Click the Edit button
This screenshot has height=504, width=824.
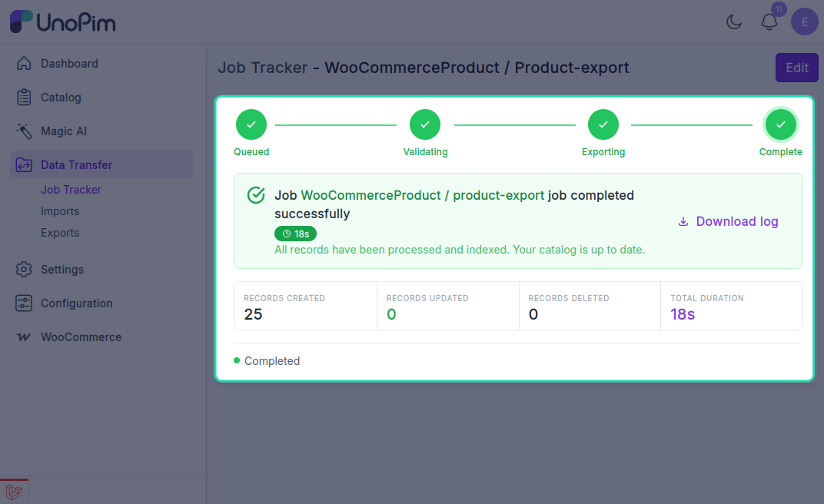point(796,68)
